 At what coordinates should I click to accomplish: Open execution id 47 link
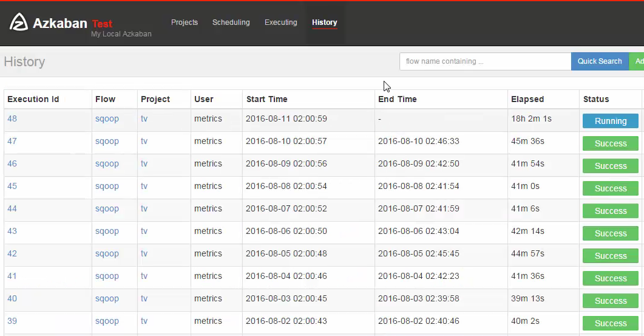pyautogui.click(x=12, y=142)
